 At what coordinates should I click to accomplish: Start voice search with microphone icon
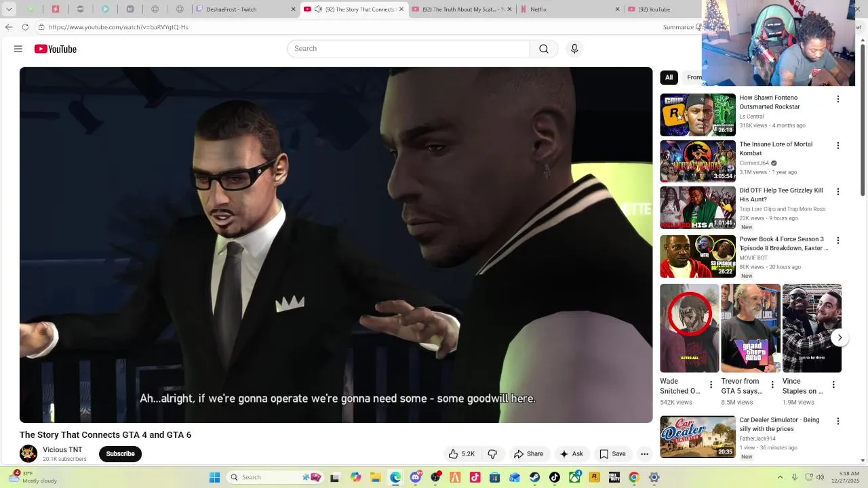pos(574,49)
